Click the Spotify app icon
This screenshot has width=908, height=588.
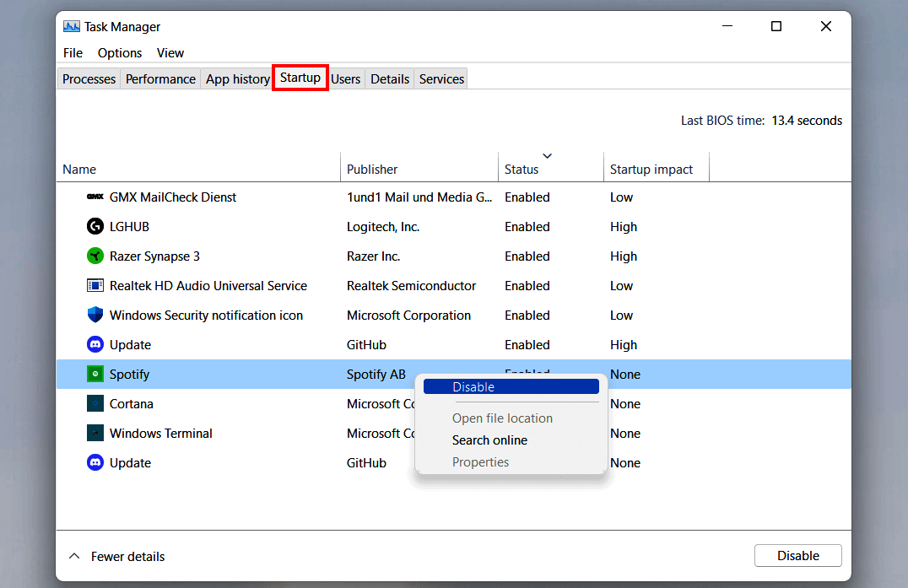(95, 374)
